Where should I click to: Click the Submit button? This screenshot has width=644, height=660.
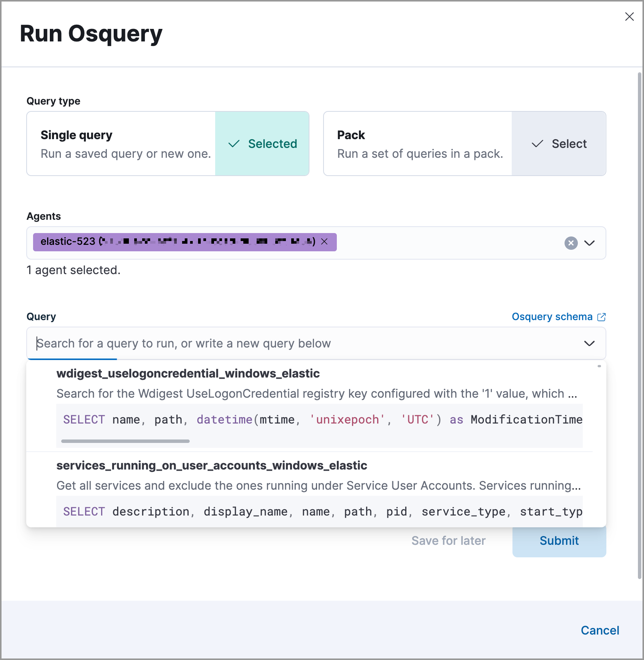(x=559, y=540)
